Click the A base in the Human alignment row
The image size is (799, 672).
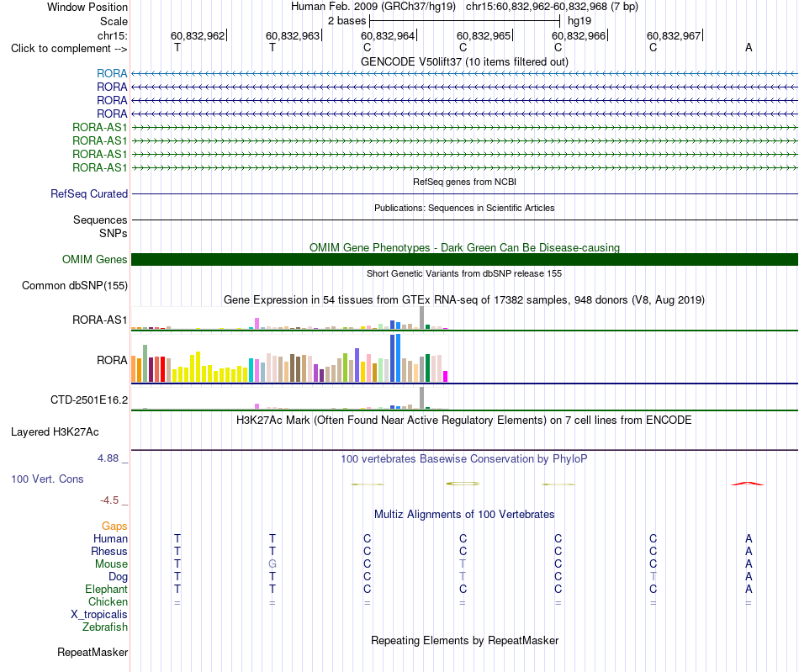749,538
